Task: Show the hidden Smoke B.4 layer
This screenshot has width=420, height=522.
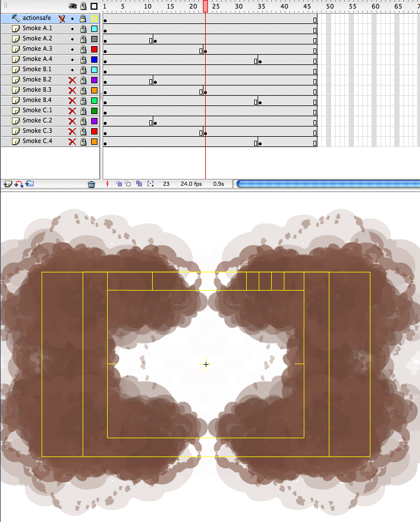Action: point(72,101)
